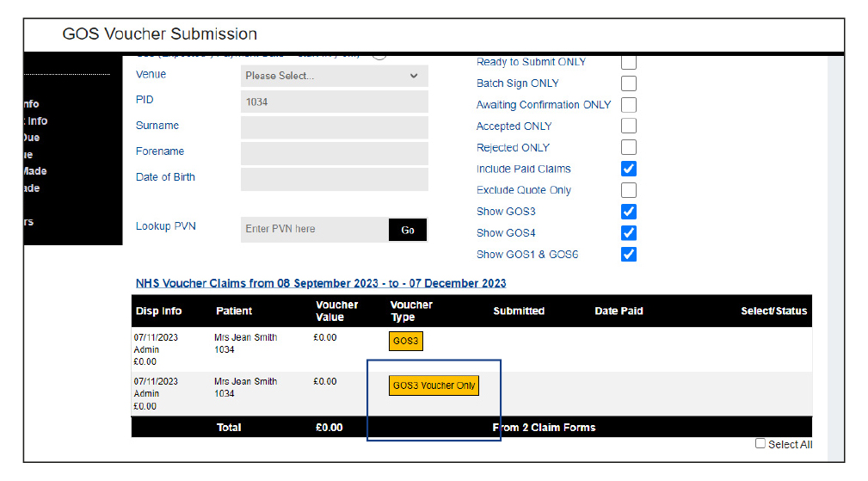Enable the Ready to Submit ONLY checkbox
The image size is (868, 481).
click(x=629, y=62)
